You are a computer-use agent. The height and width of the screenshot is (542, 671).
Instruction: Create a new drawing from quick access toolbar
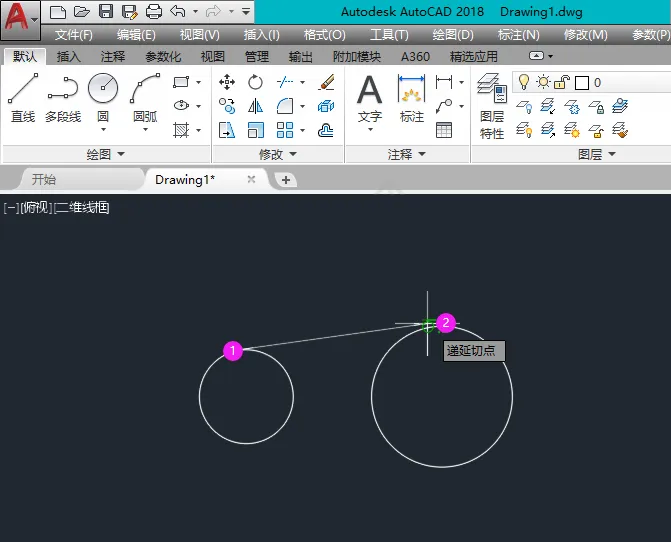[57, 12]
